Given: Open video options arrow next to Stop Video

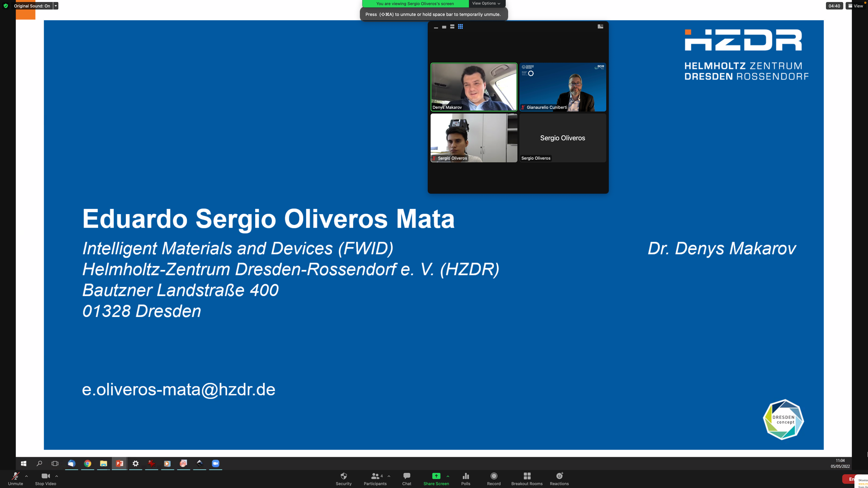Looking at the screenshot, I should [57, 476].
